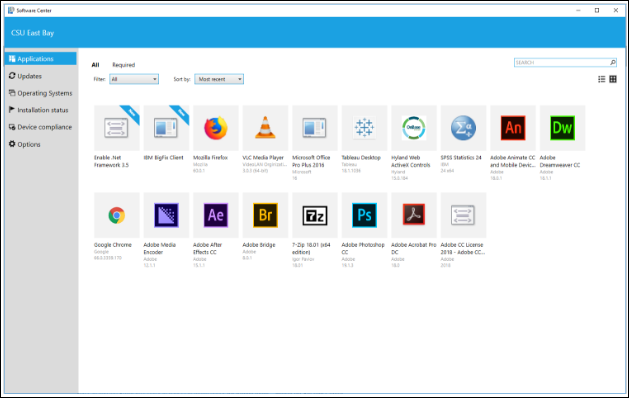Select Hyland Web ActiveX Controls icon
This screenshot has width=629, height=398.
click(x=414, y=128)
